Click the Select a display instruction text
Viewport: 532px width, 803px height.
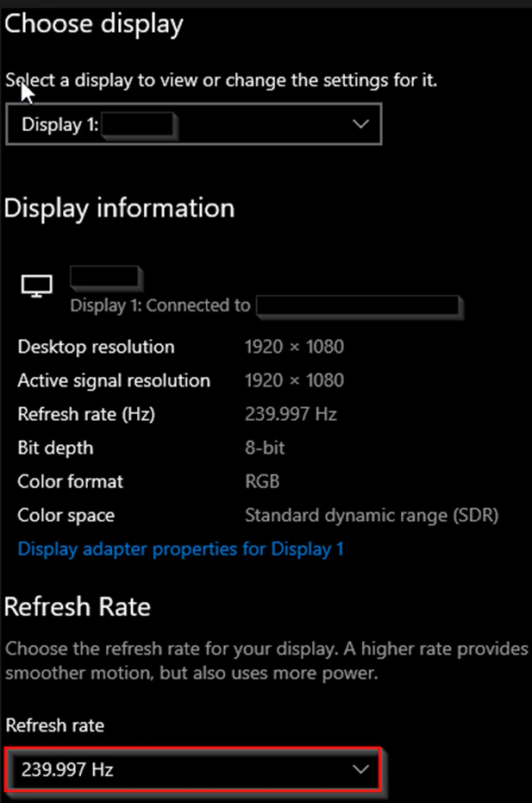coord(222,80)
